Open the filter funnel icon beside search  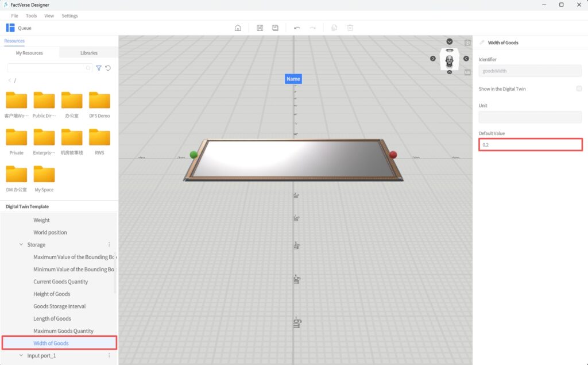(98, 68)
